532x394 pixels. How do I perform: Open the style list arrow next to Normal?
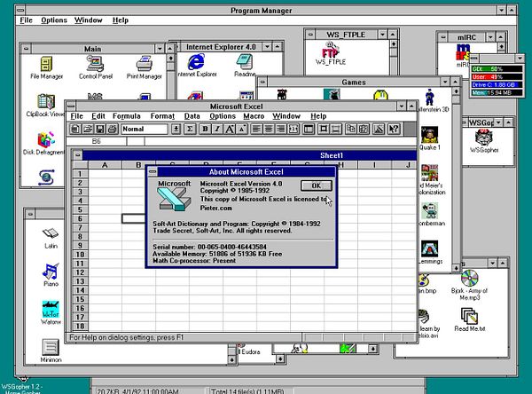point(176,129)
